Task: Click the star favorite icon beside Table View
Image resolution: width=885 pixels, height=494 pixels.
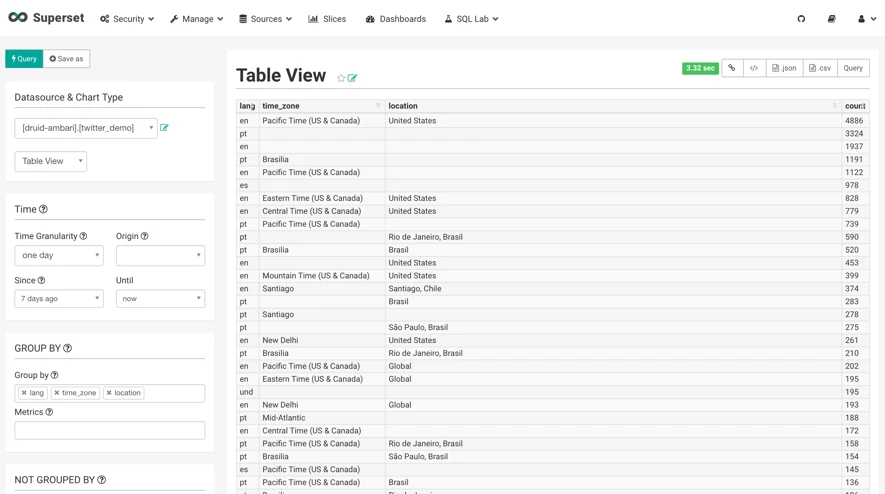Action: pos(341,78)
